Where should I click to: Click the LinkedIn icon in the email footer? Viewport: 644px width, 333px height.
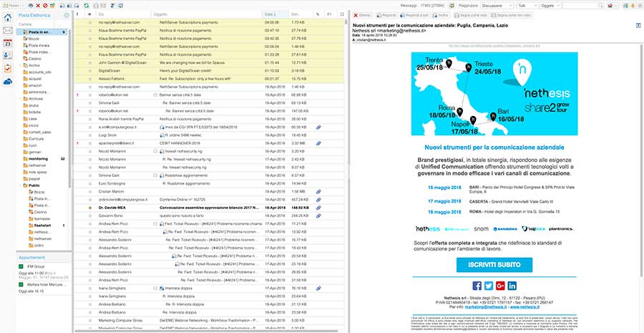[512, 286]
